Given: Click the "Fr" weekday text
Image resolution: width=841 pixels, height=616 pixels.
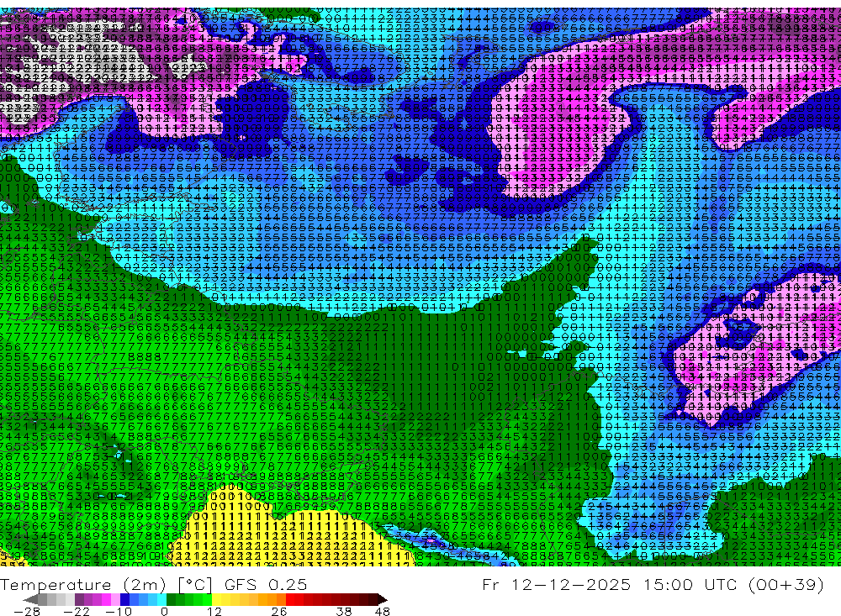Looking at the screenshot, I should (x=491, y=585).
